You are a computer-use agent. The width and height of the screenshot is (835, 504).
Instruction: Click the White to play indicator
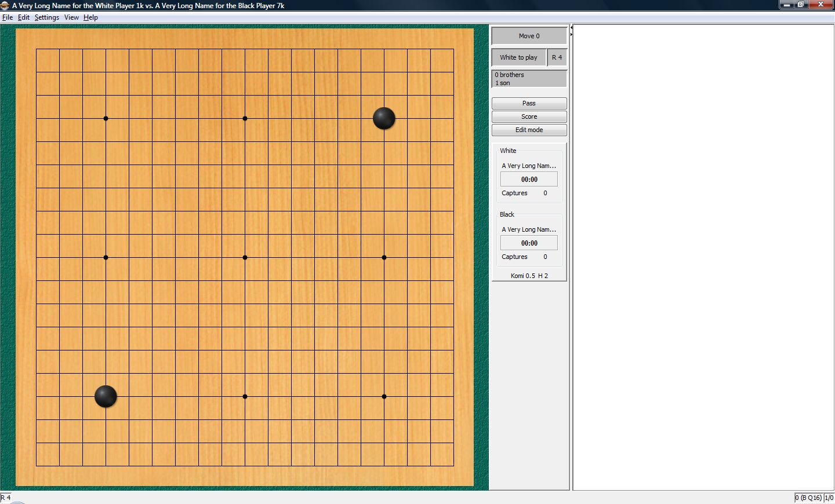coord(518,57)
